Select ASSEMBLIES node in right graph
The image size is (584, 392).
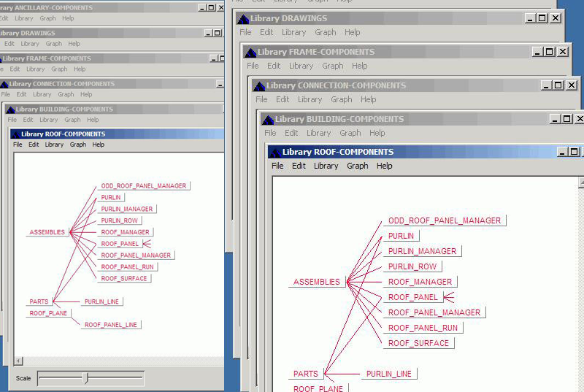coord(317,282)
